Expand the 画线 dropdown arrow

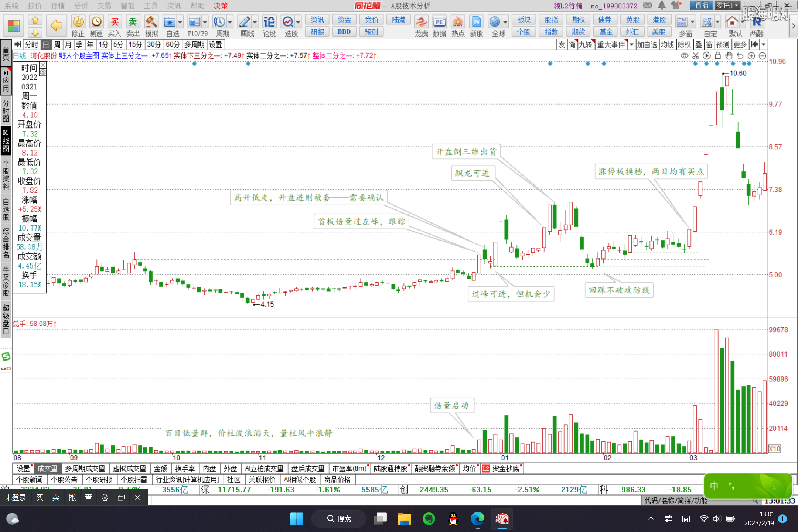(x=255, y=22)
